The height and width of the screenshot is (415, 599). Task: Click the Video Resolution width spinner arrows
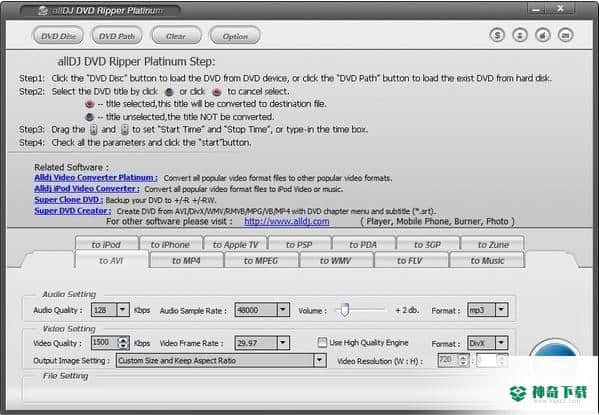pyautogui.click(x=463, y=360)
